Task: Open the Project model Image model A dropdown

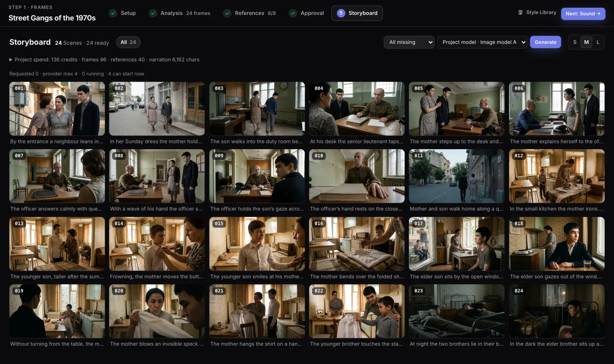Action: coord(482,42)
